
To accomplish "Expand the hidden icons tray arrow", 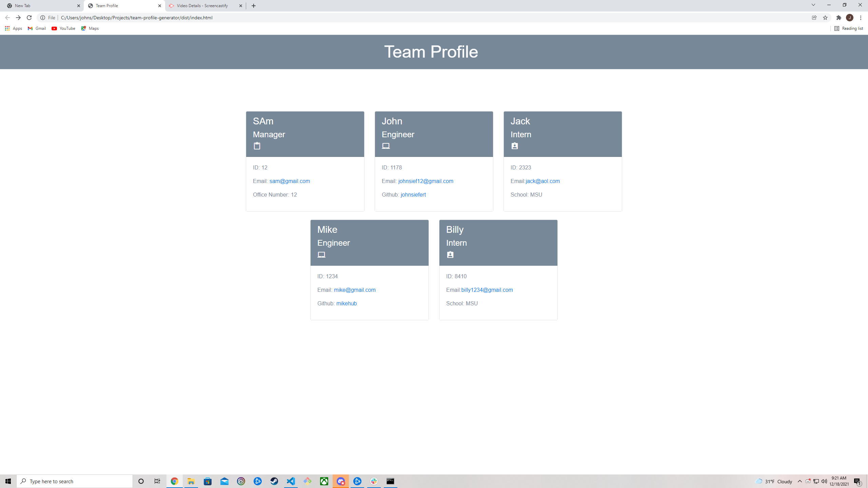I will click(x=800, y=481).
